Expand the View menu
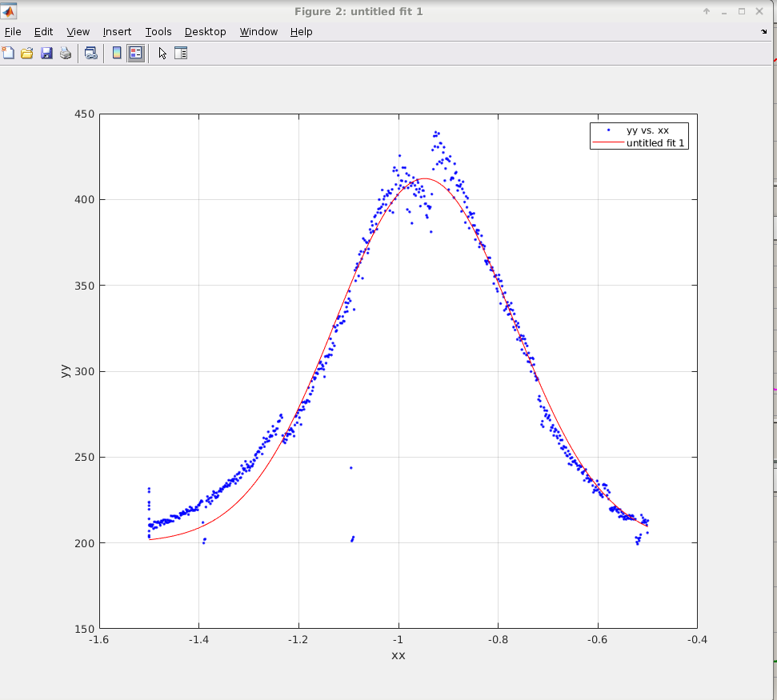The height and width of the screenshot is (700, 777). click(78, 32)
